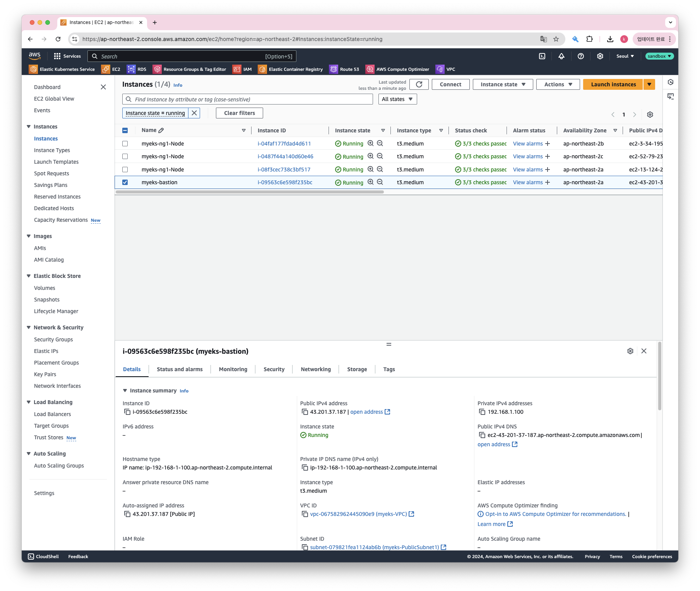Switch to the Monitoring tab
The height and width of the screenshot is (591, 700).
click(233, 369)
